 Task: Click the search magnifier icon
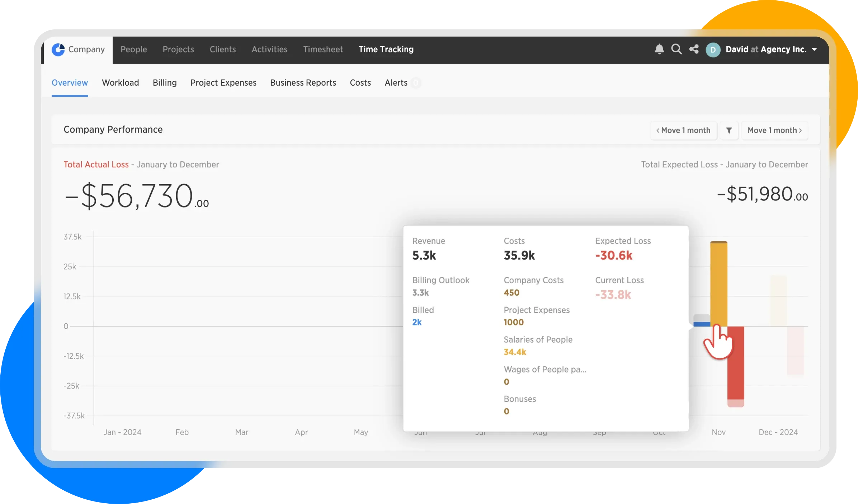point(676,49)
